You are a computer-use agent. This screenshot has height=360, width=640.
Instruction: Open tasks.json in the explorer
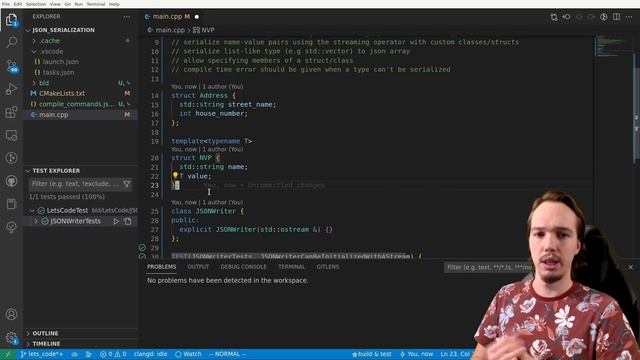click(x=80, y=72)
